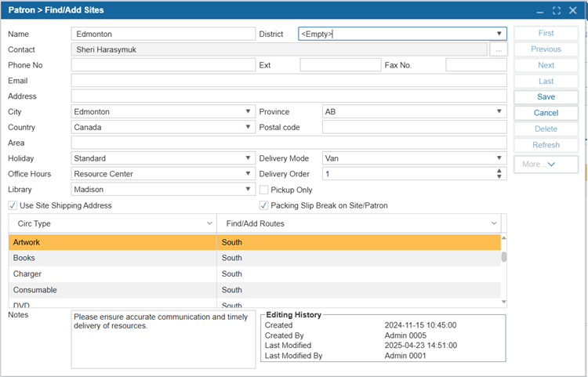Decrease Delivery Order with down arrow

[x=499, y=177]
